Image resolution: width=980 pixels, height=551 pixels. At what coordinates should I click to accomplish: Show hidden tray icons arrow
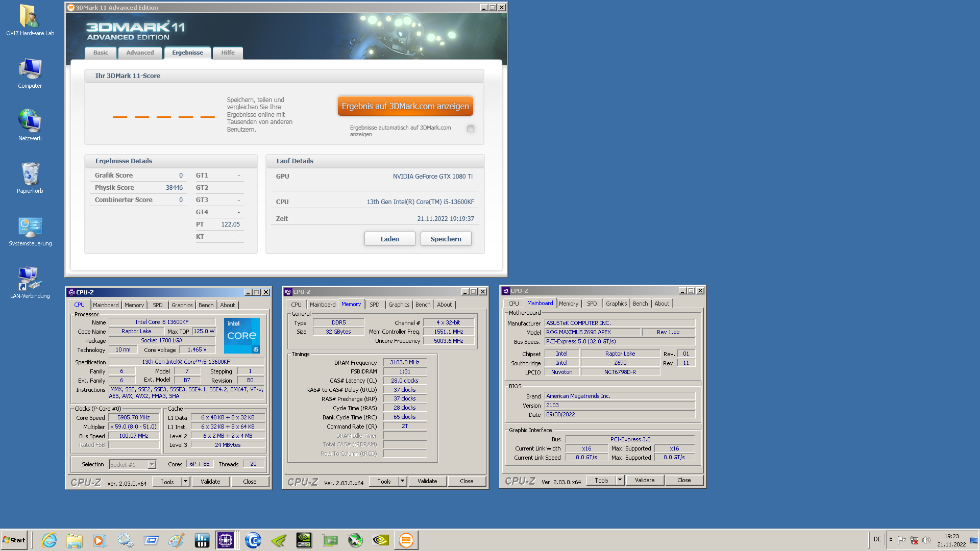(x=891, y=540)
